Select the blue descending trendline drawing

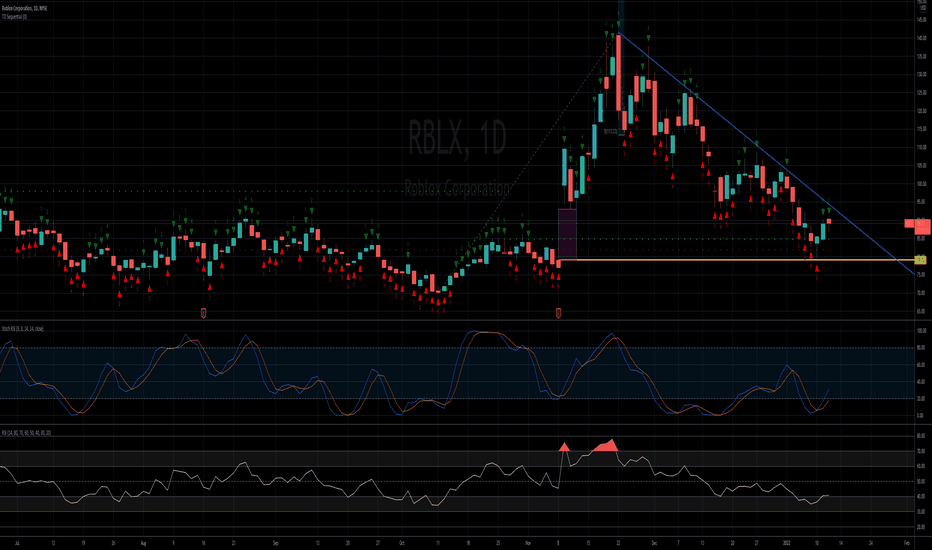[766, 154]
